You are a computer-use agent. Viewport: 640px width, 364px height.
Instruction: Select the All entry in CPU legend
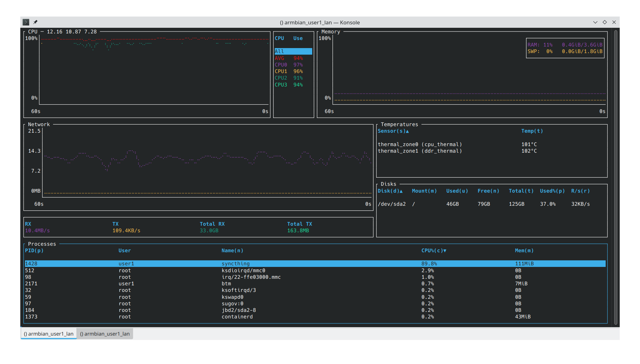click(x=293, y=52)
